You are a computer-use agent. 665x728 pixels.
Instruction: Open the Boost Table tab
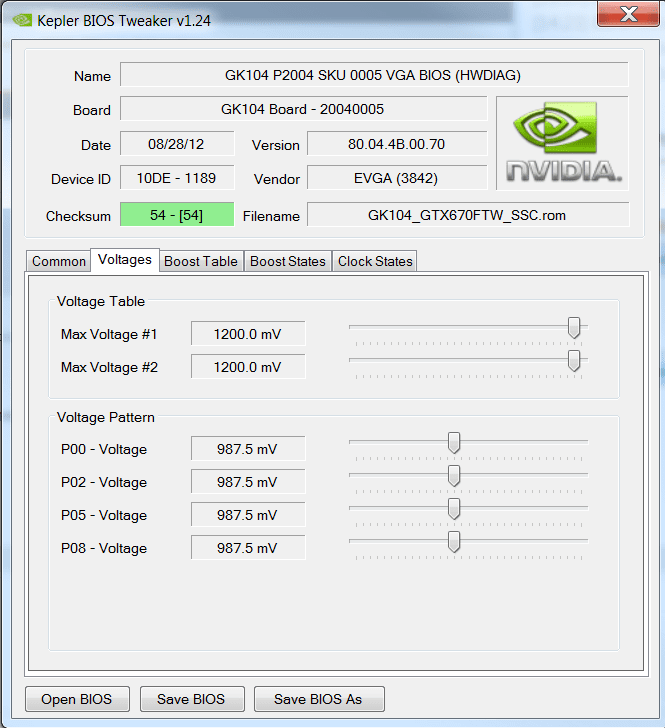(201, 261)
